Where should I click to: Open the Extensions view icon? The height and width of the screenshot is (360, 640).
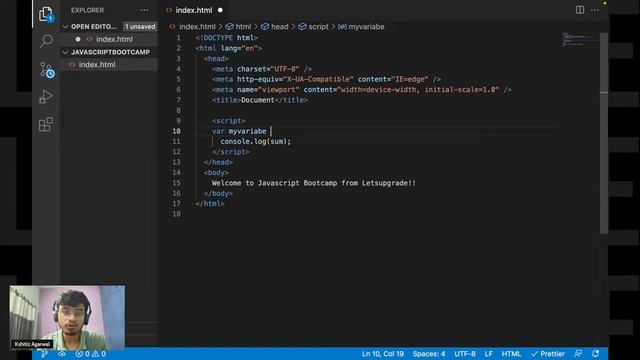46,124
